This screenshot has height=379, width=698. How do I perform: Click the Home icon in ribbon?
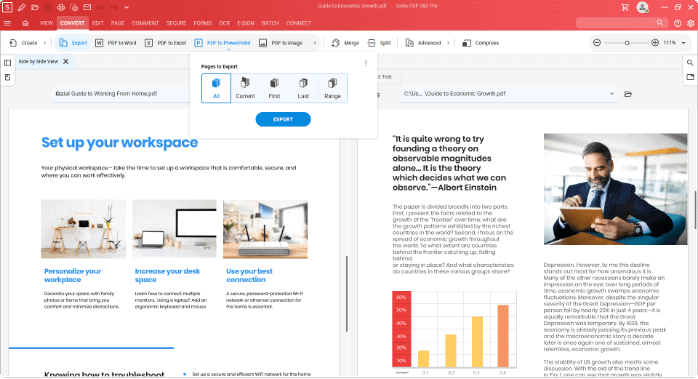25,23
